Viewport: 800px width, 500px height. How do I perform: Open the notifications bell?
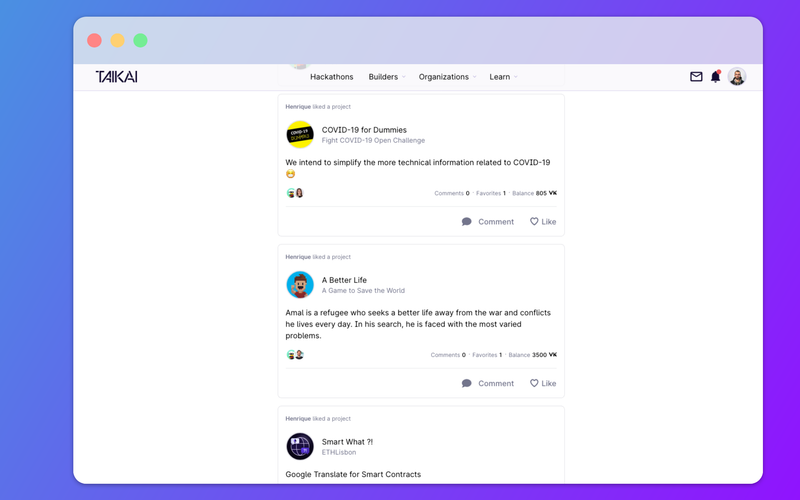(x=715, y=77)
